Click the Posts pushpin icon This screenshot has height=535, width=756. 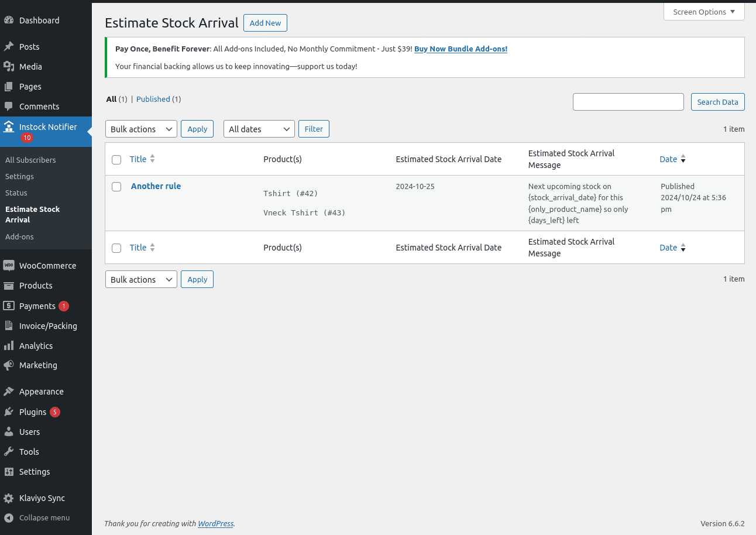pos(9,46)
